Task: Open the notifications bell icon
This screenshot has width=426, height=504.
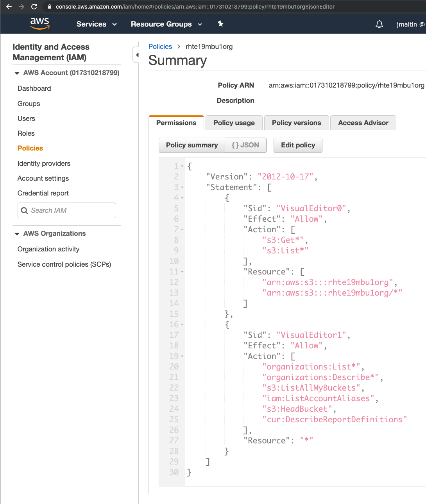Action: click(379, 24)
